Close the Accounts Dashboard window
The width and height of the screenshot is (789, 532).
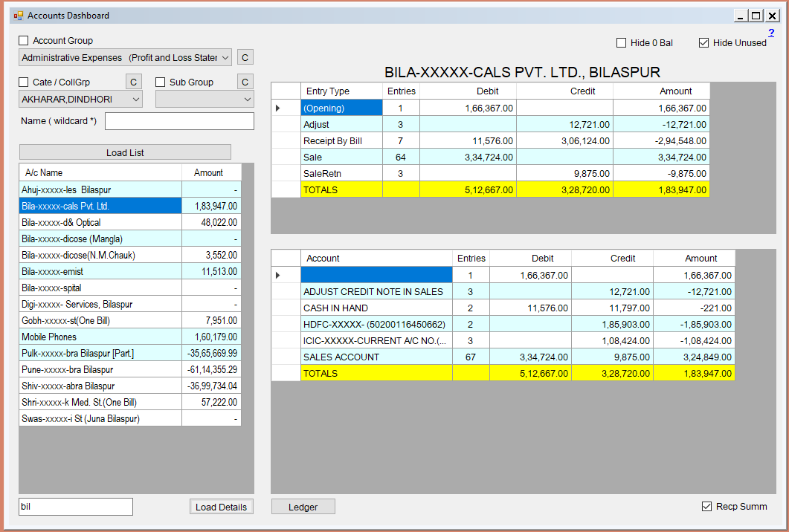pyautogui.click(x=772, y=16)
